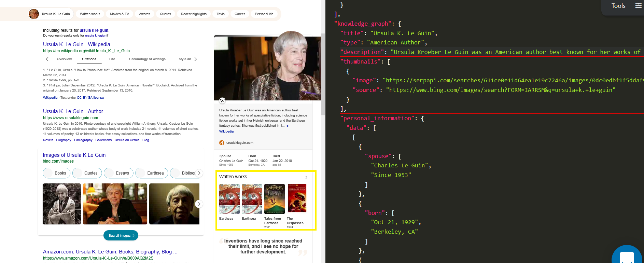This screenshot has width=644, height=263.
Task: Open the Ursula K. Le Guin - Author result
Action: tap(73, 111)
